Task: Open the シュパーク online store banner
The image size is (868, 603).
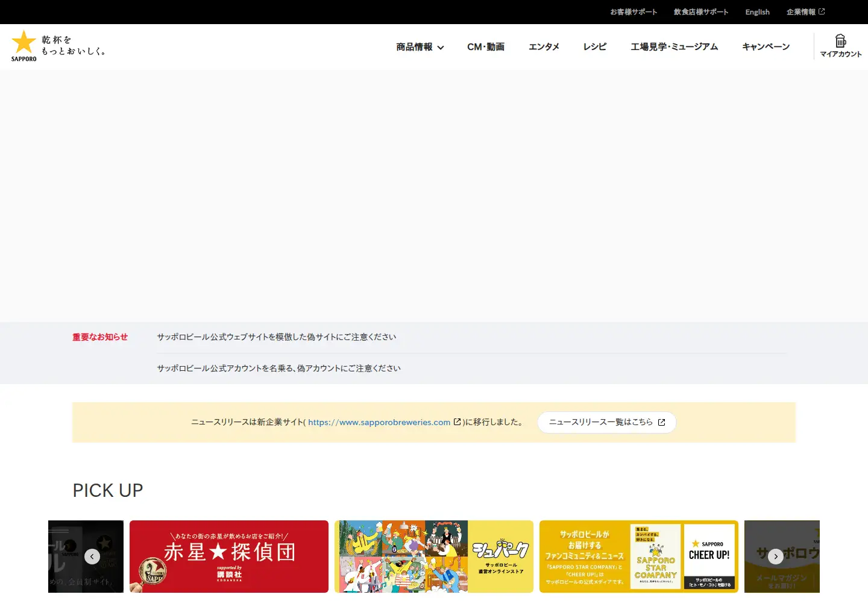Action: (434, 557)
